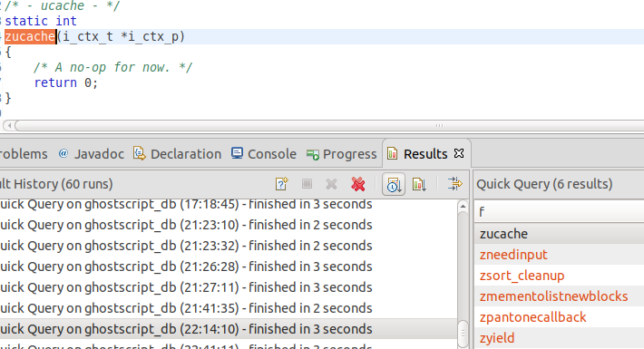Click the editor horizontal scrollbar
This screenshot has height=349, width=644.
coord(328,125)
